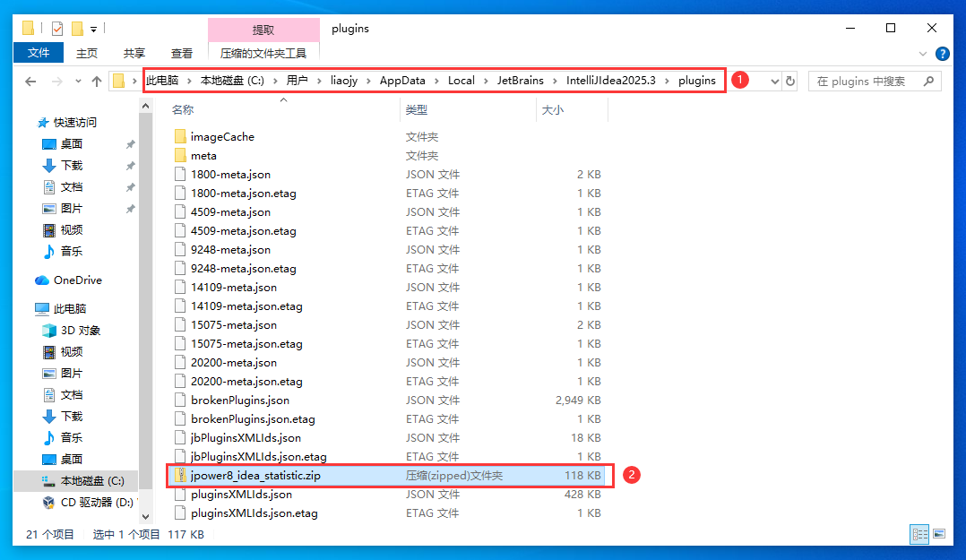
Task: Click 本地磁盘 (C:) in address path
Action: pyautogui.click(x=232, y=81)
